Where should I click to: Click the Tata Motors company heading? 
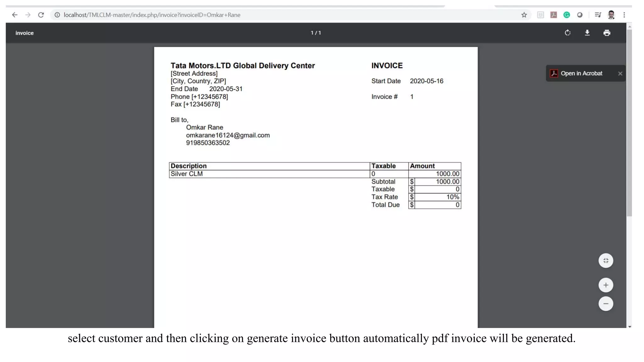[242, 65]
